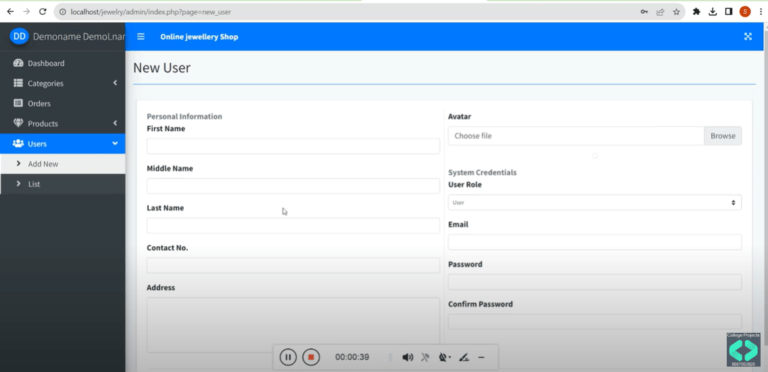Click the New User page heading
The image size is (768, 372).
(x=162, y=68)
